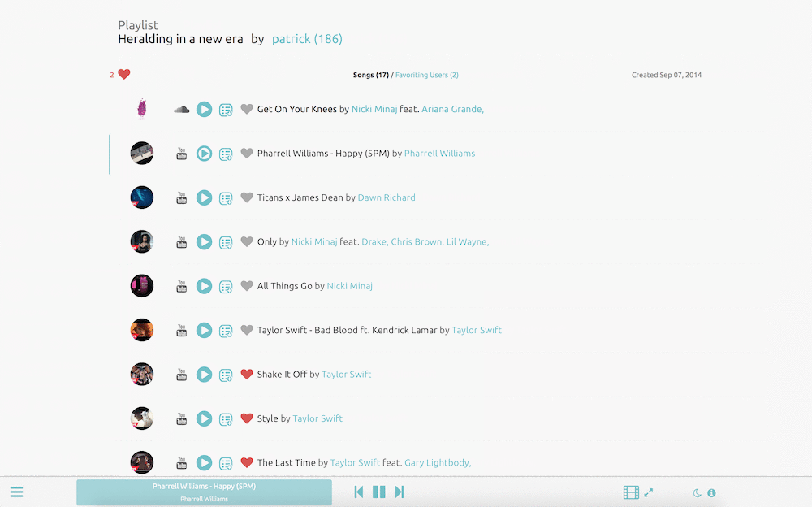Open Gary Lightbody artist link
The width and height of the screenshot is (812, 507).
438,462
